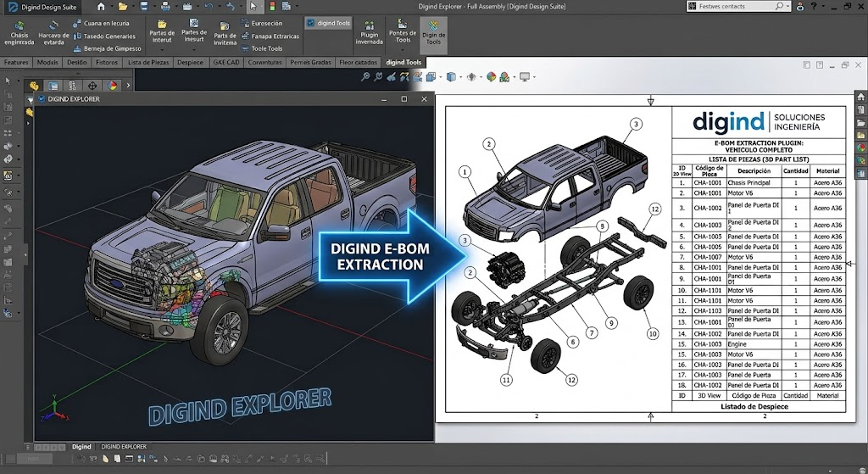This screenshot has height=474, width=868.
Task: Switch to the Features tab
Action: (16, 62)
